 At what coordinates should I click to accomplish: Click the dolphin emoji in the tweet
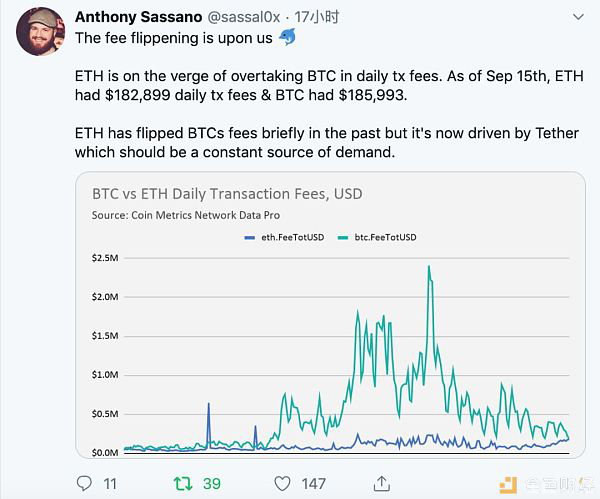[x=287, y=37]
